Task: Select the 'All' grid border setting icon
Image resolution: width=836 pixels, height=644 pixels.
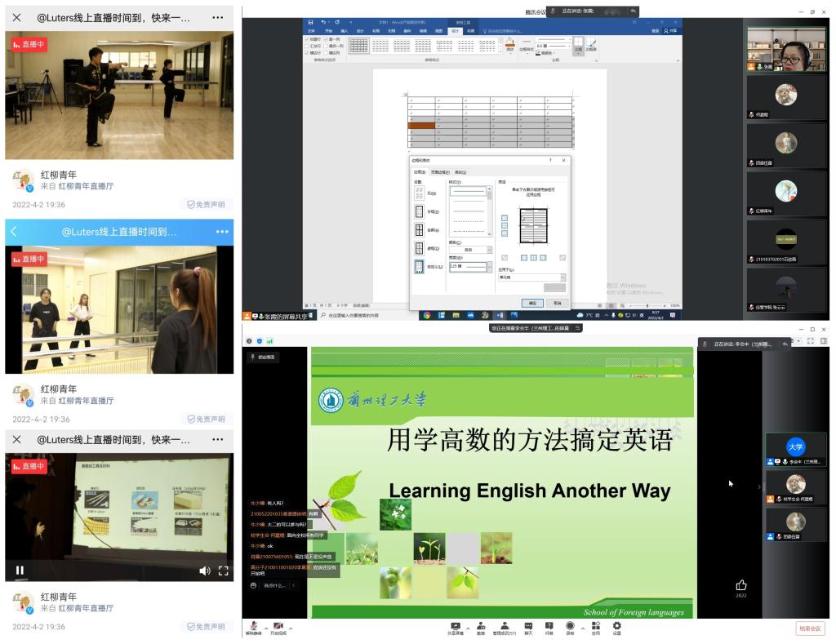Action: [x=419, y=230]
